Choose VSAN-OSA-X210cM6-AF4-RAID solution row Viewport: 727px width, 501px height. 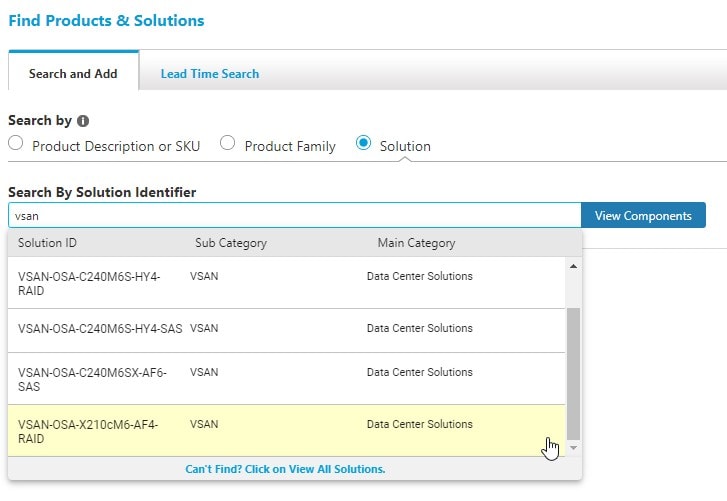[x=287, y=431]
